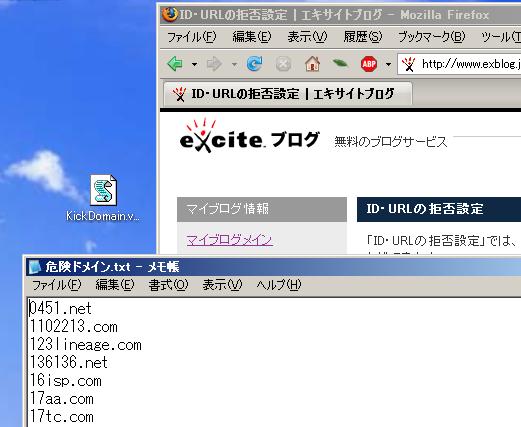Click the 無料のブログサービス tagline text
521x427 pixels.
390,142
